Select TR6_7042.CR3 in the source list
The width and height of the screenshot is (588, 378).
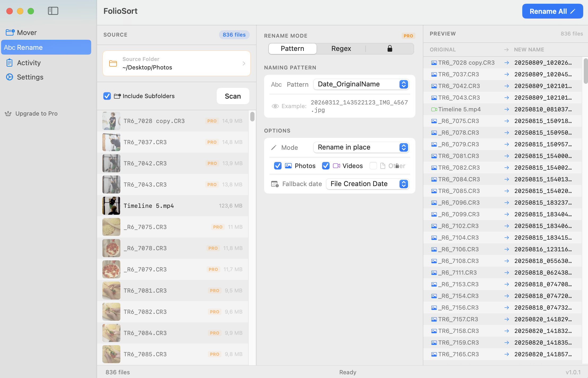point(173,163)
